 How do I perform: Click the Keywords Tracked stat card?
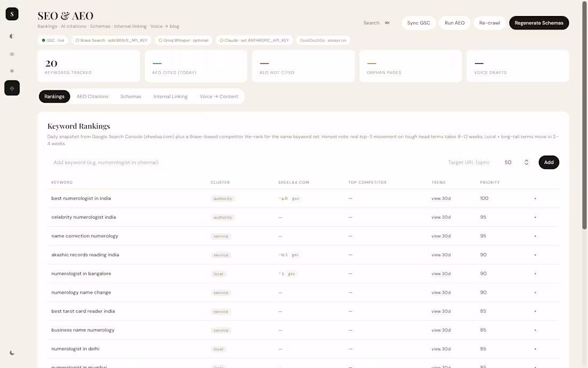click(x=89, y=66)
